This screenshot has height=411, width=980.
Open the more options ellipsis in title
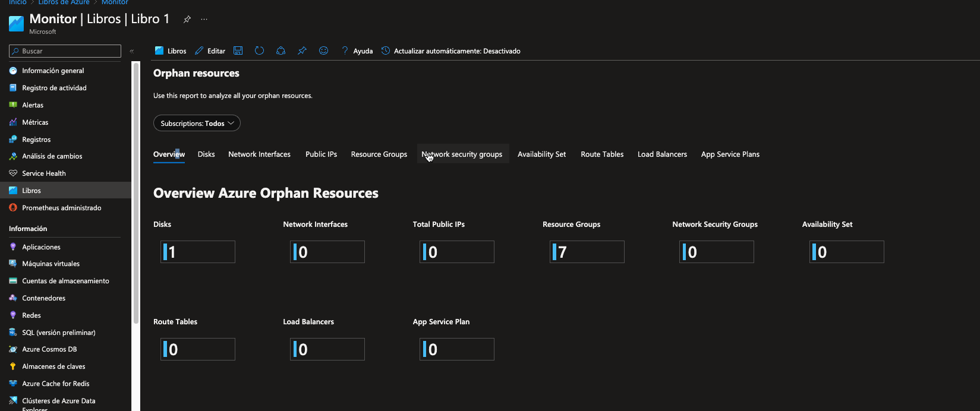click(x=204, y=20)
